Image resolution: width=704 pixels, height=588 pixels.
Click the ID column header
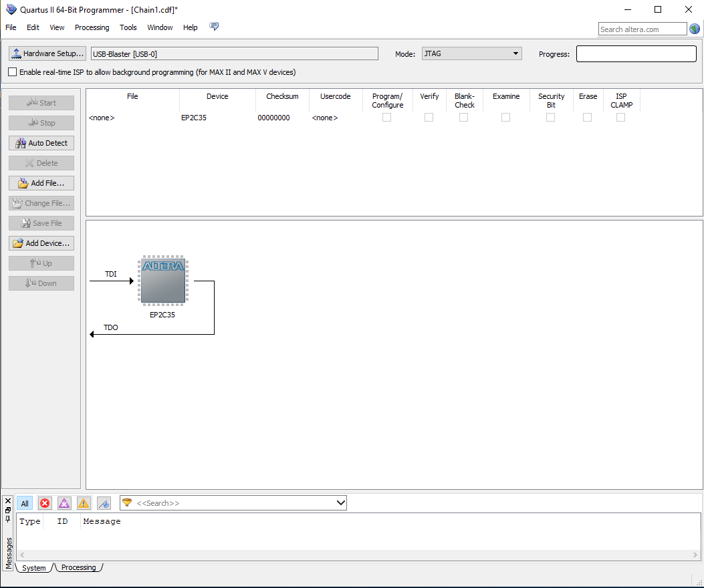tap(62, 521)
